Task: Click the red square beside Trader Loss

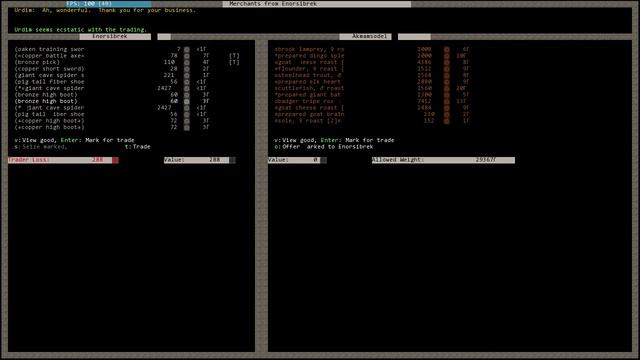Action: 116,160
